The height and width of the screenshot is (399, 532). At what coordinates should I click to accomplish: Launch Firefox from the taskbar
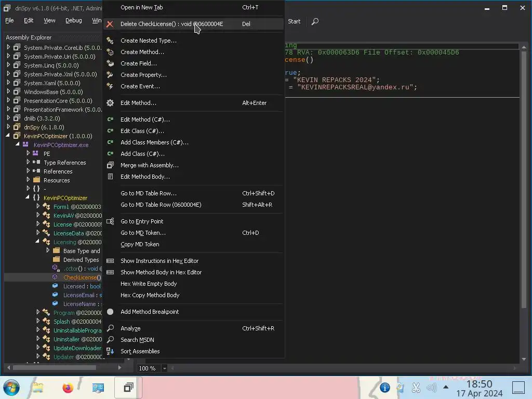(x=68, y=388)
